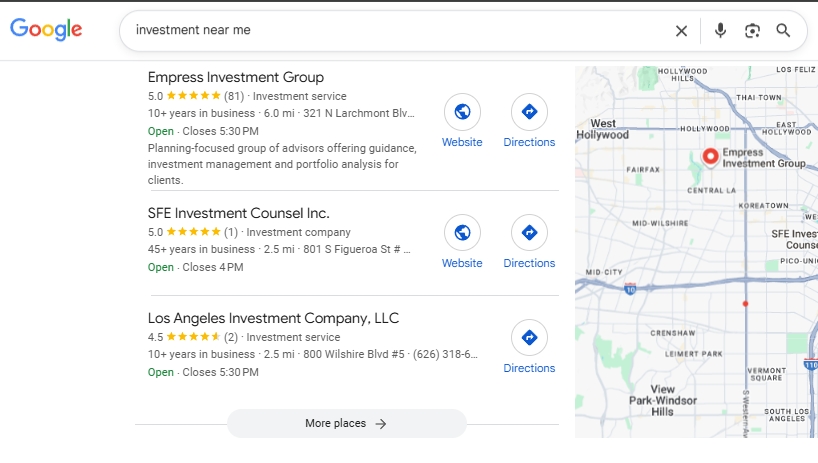The image size is (818, 463).
Task: Get directions to SFE Investment Counsel
Action: tap(529, 233)
